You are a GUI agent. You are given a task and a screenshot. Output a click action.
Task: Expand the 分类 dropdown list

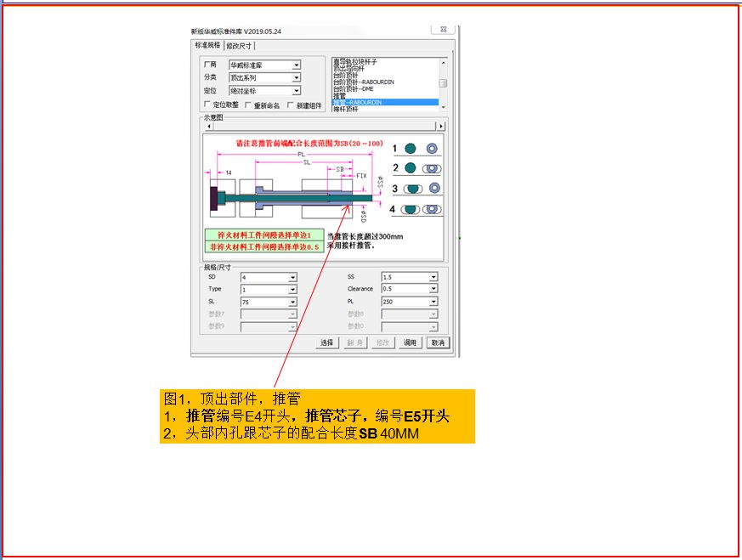click(x=297, y=77)
